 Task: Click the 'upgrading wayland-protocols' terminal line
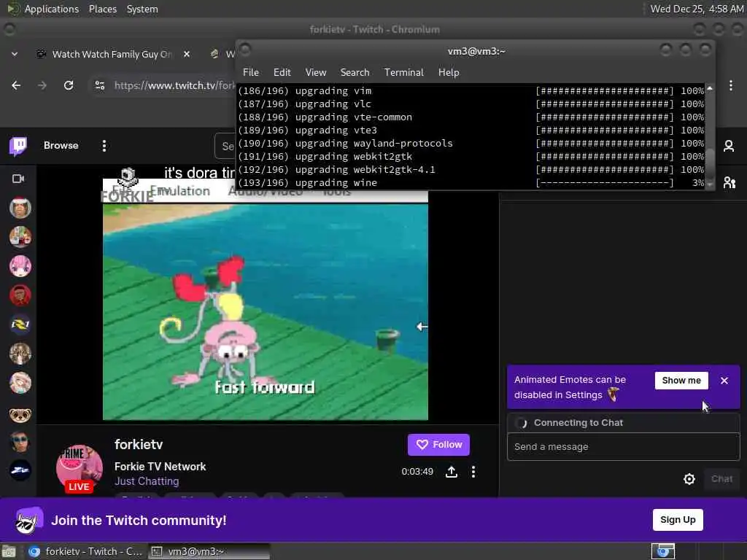click(471, 144)
